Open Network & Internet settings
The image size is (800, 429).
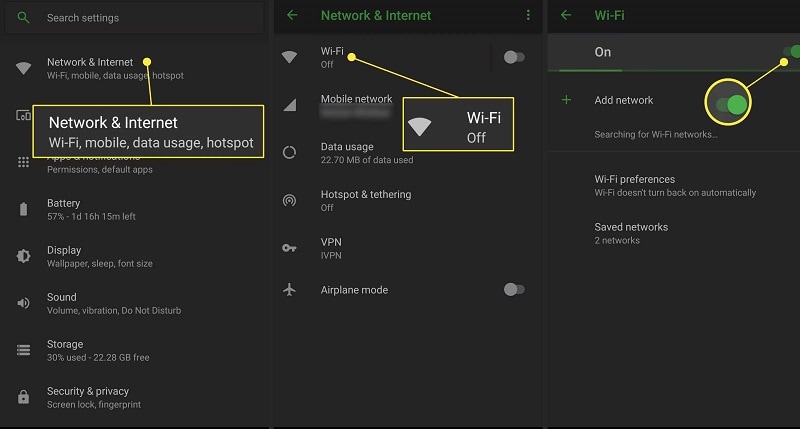click(x=90, y=68)
